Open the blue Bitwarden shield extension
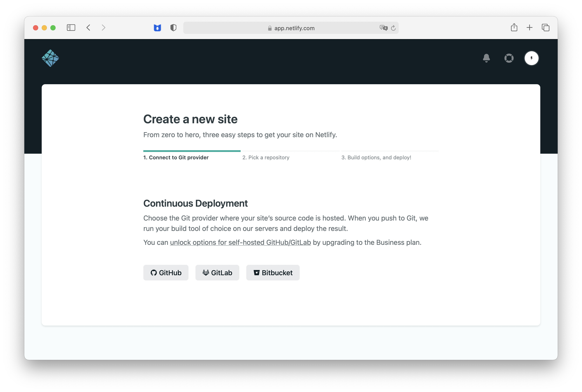Screen dimensions: 582x392 tap(157, 28)
